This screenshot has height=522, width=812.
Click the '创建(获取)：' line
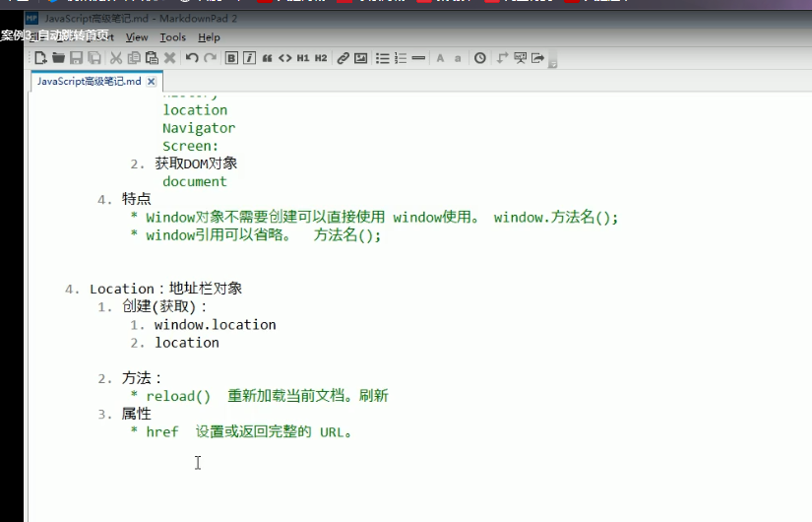(x=164, y=307)
